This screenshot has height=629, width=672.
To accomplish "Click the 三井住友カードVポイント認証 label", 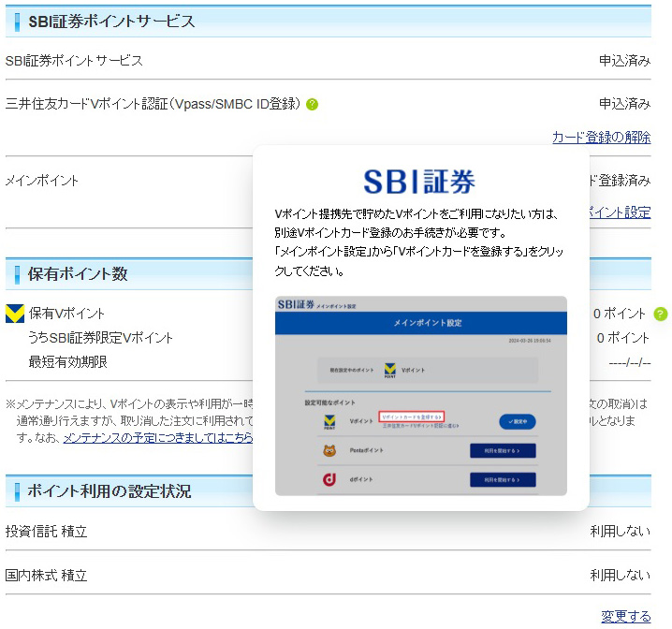I will click(x=153, y=104).
